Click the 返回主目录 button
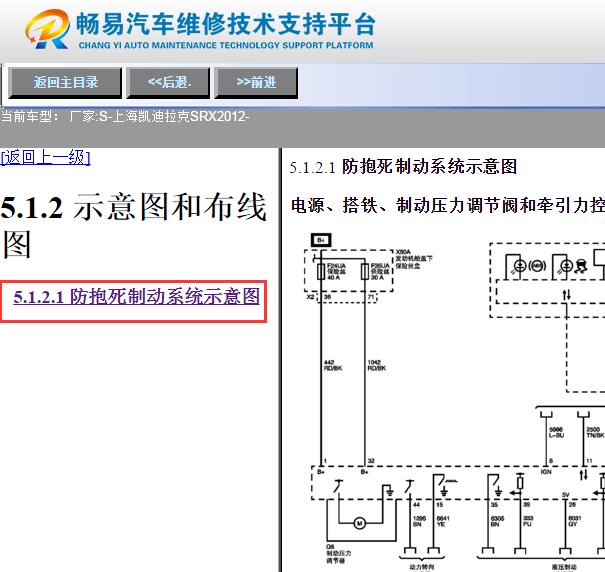Image resolution: width=605 pixels, height=572 pixels. click(x=65, y=82)
